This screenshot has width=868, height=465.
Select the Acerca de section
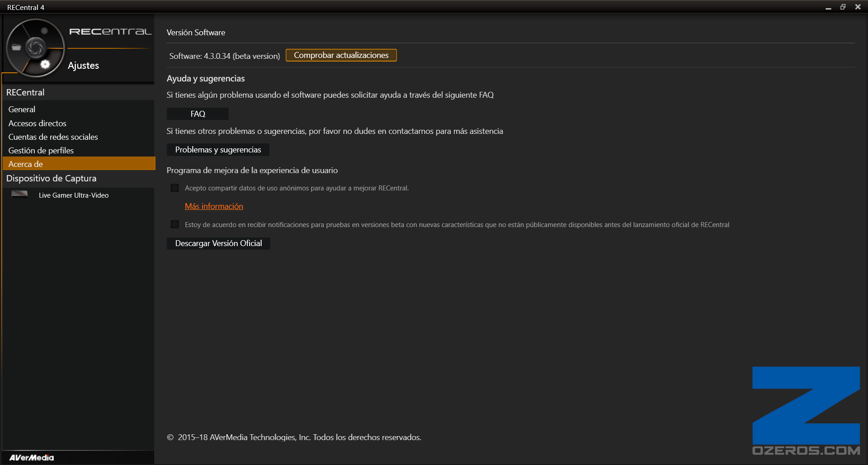[x=79, y=164]
